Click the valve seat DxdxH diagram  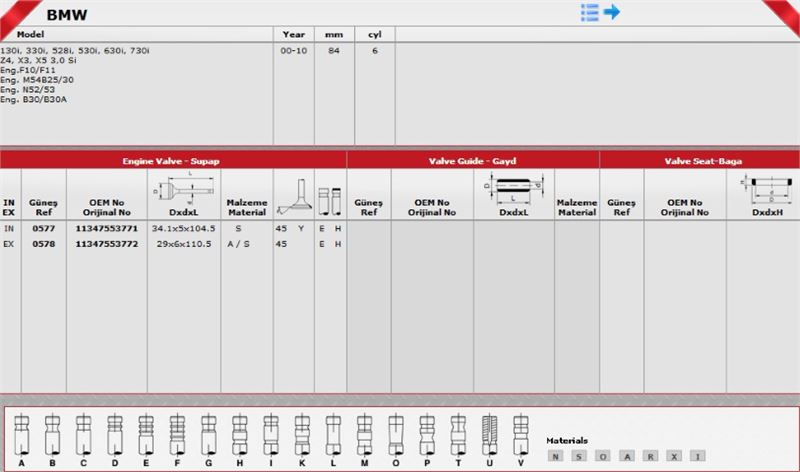(x=767, y=189)
